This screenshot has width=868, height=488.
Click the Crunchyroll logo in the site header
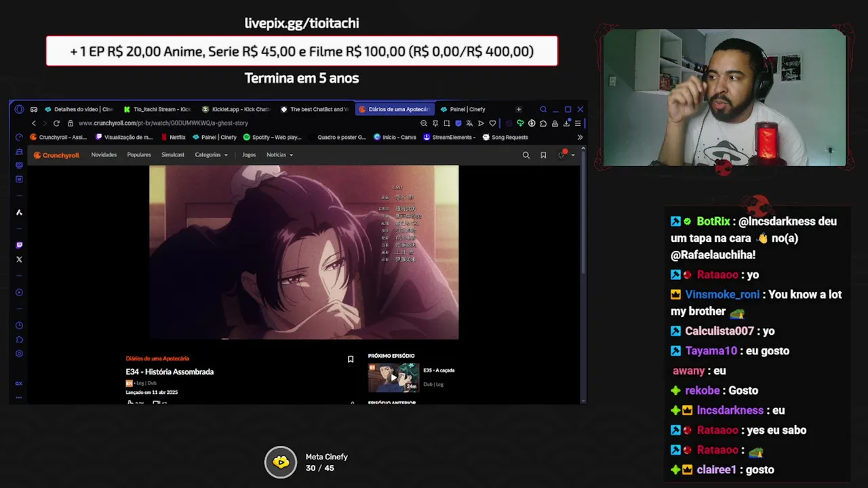tap(57, 155)
